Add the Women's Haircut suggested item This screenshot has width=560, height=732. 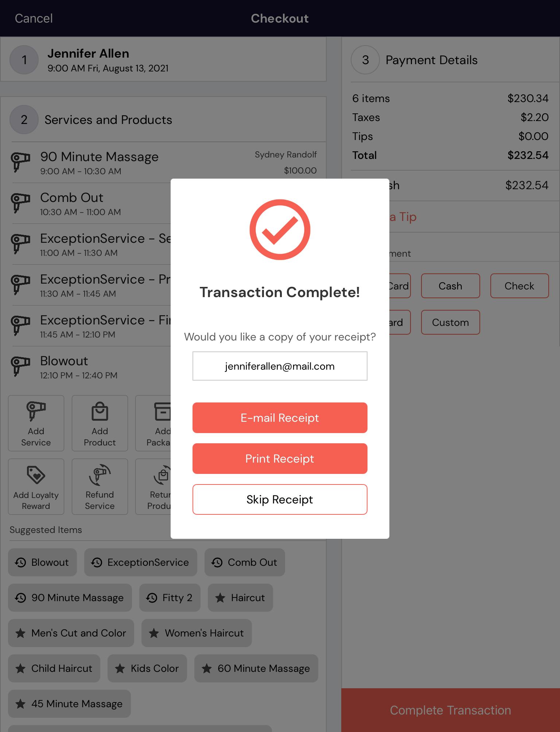point(197,633)
